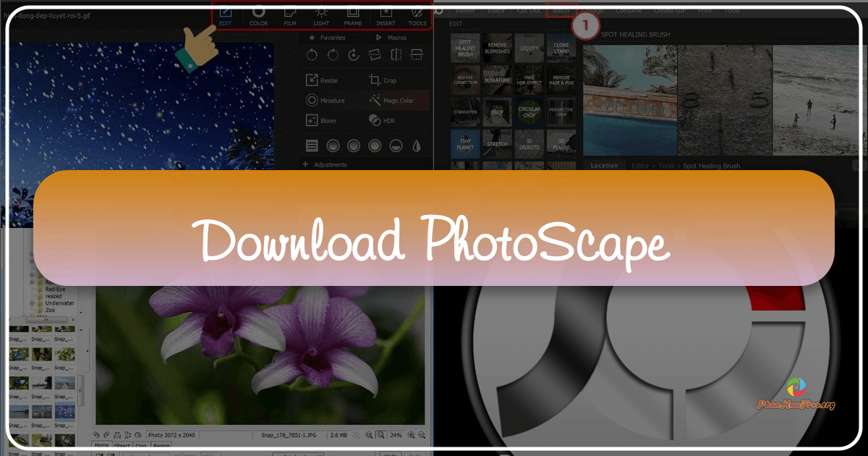Toggle fit-to-window zoom mode
The width and height of the screenshot is (868, 456).
click(x=380, y=436)
